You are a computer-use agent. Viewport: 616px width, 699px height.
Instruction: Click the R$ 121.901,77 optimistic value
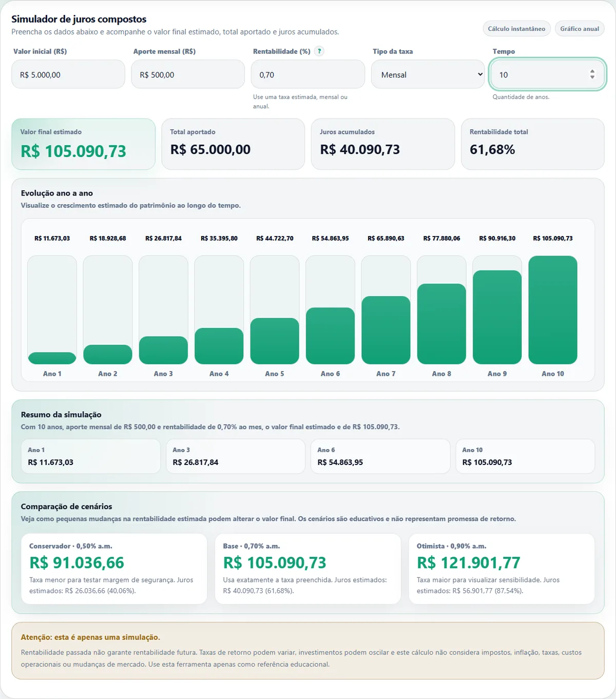(468, 563)
